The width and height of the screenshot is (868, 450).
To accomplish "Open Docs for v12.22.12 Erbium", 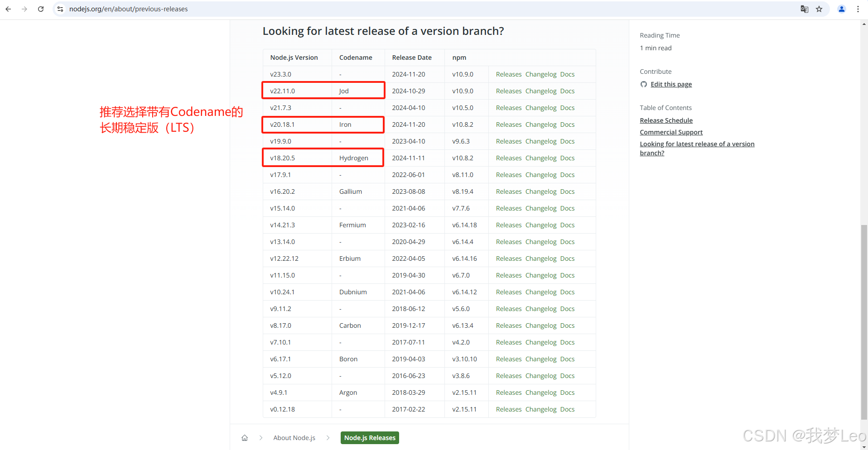I will coord(567,259).
